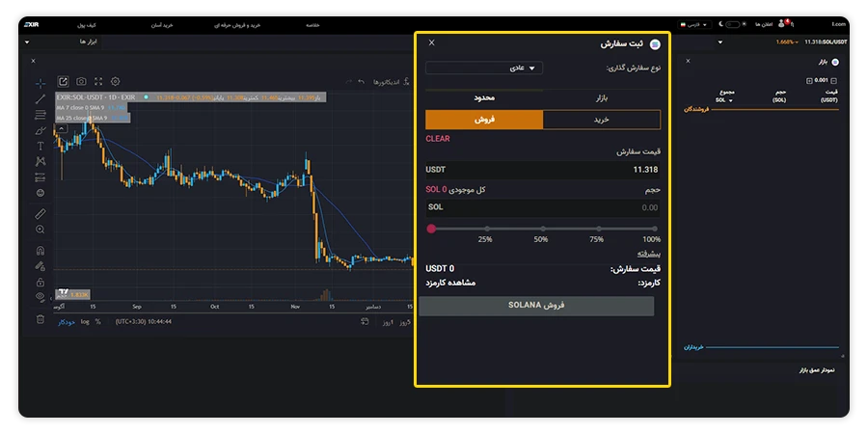Open timezone selector showing UTC+3:30
This screenshot has height=434, width=868.
144,321
